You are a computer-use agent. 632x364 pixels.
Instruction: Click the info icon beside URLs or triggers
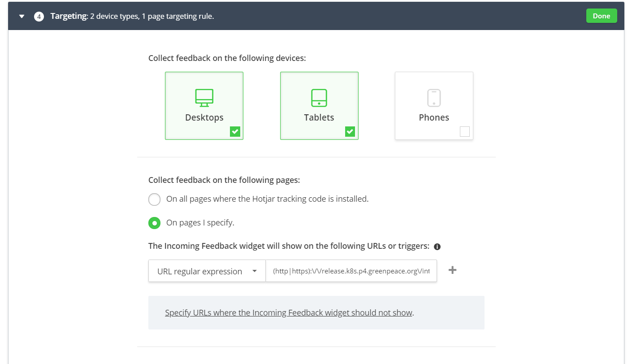click(x=437, y=247)
